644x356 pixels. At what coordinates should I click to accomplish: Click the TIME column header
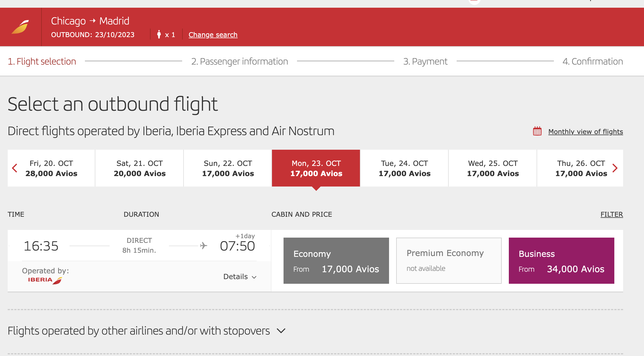16,215
